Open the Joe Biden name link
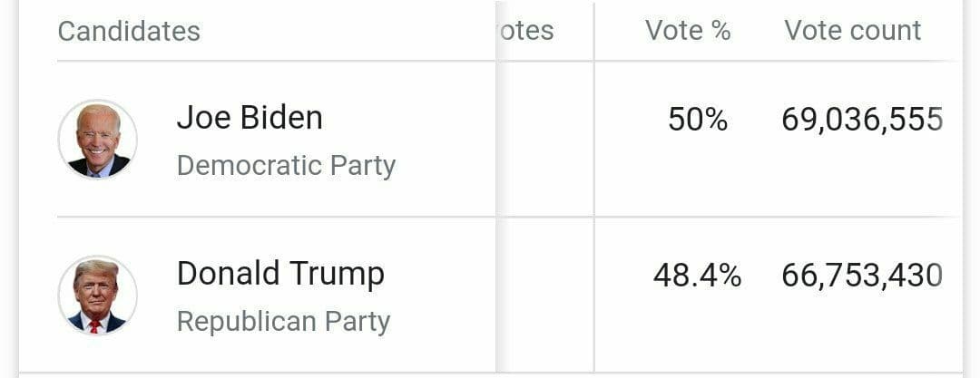 [250, 118]
